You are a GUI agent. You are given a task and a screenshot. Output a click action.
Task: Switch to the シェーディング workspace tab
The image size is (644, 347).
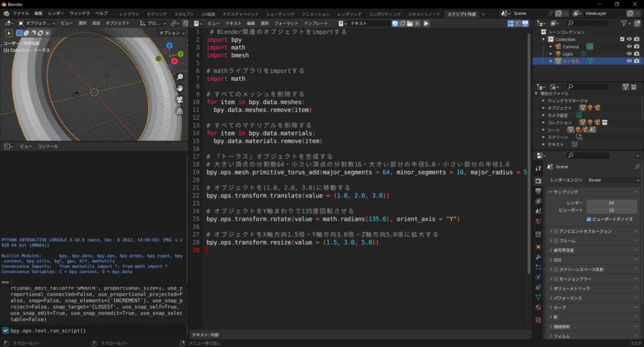[x=280, y=14]
